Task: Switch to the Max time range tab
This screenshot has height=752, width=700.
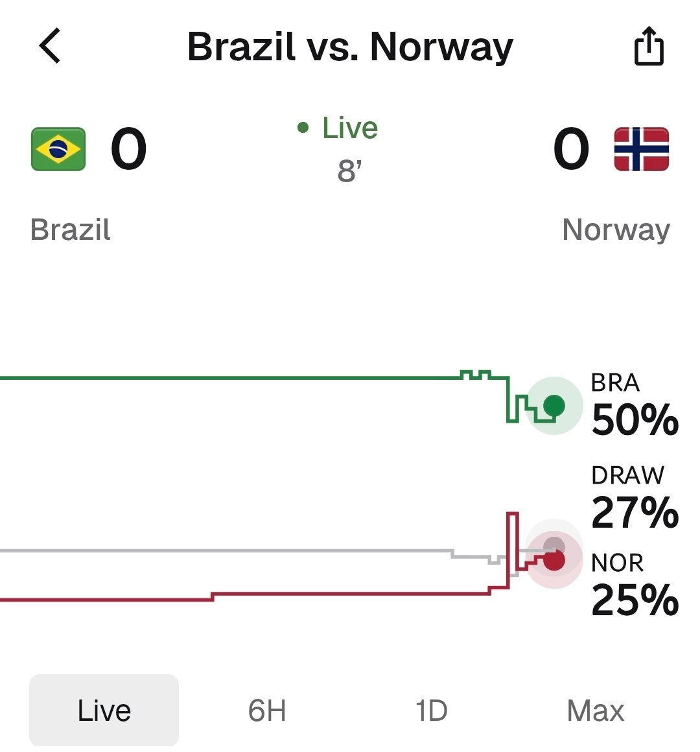Action: click(596, 711)
